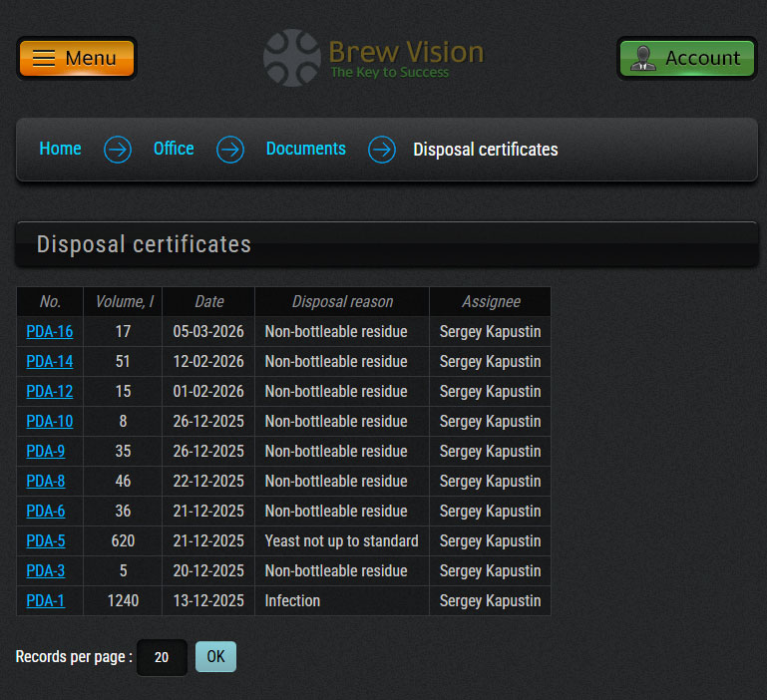Open disposal certificate PDA-12
This screenshot has height=700, width=767.
tap(49, 392)
